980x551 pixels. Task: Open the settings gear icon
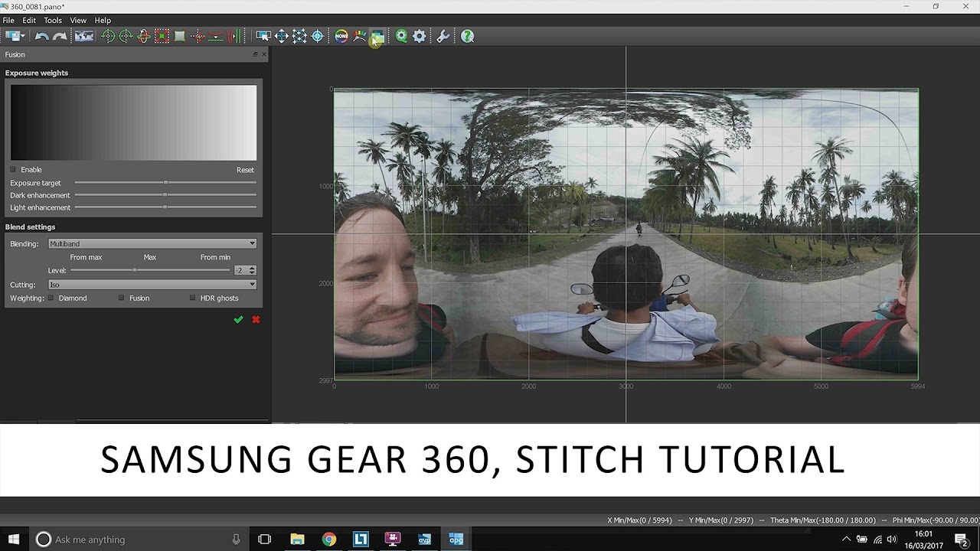[x=420, y=36]
